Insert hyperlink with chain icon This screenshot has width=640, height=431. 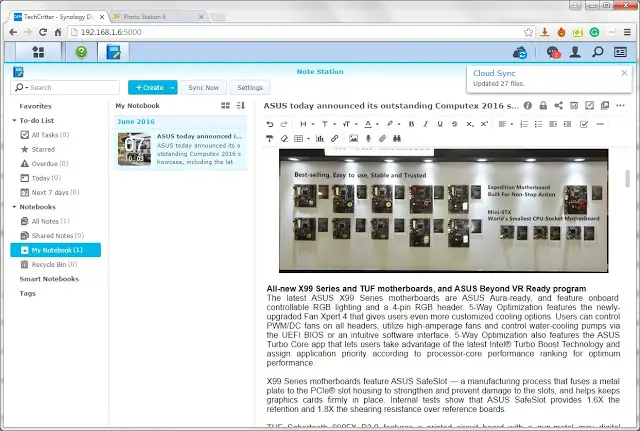point(334,139)
